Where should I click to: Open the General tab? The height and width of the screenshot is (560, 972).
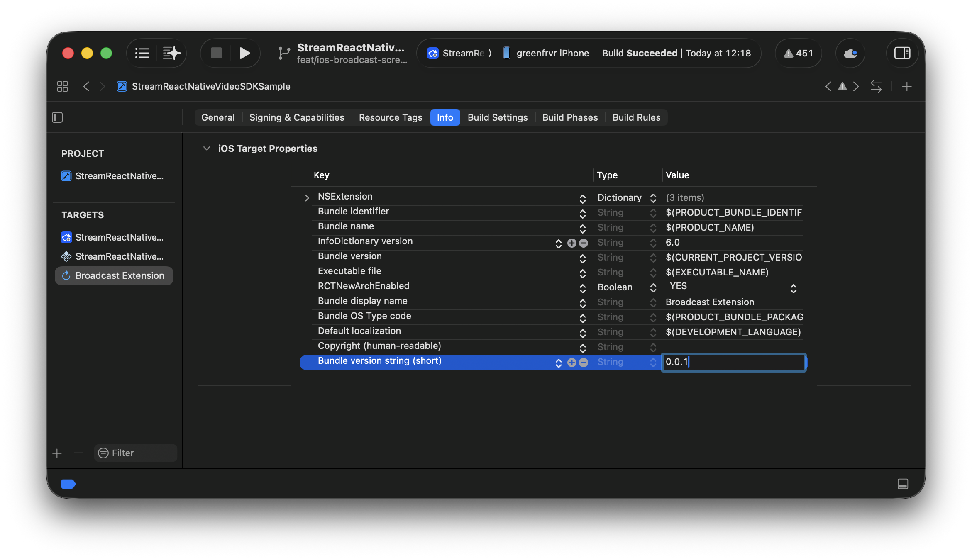click(218, 117)
